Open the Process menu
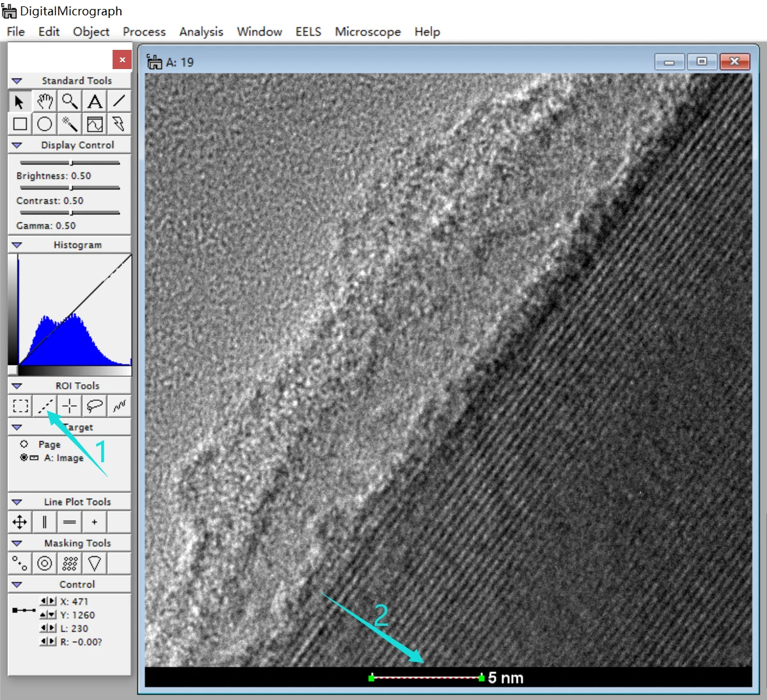This screenshot has height=700, width=767. pos(144,32)
